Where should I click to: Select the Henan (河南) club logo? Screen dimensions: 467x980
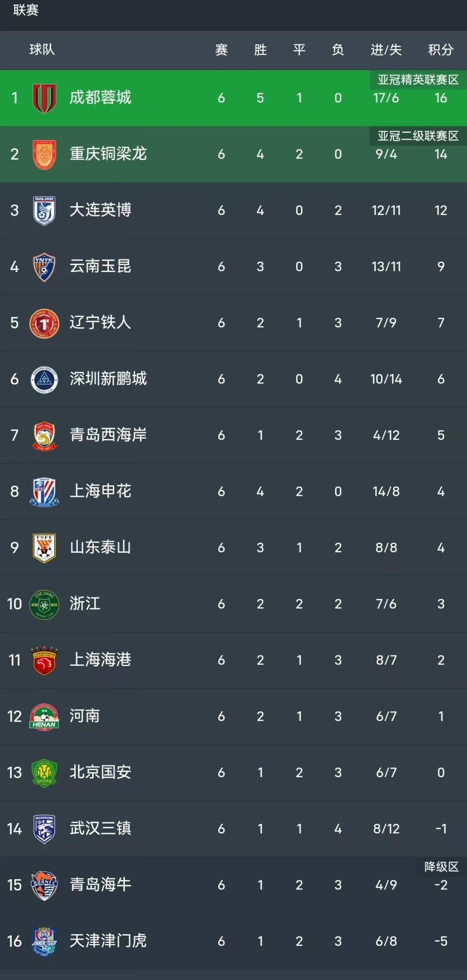[x=44, y=716]
